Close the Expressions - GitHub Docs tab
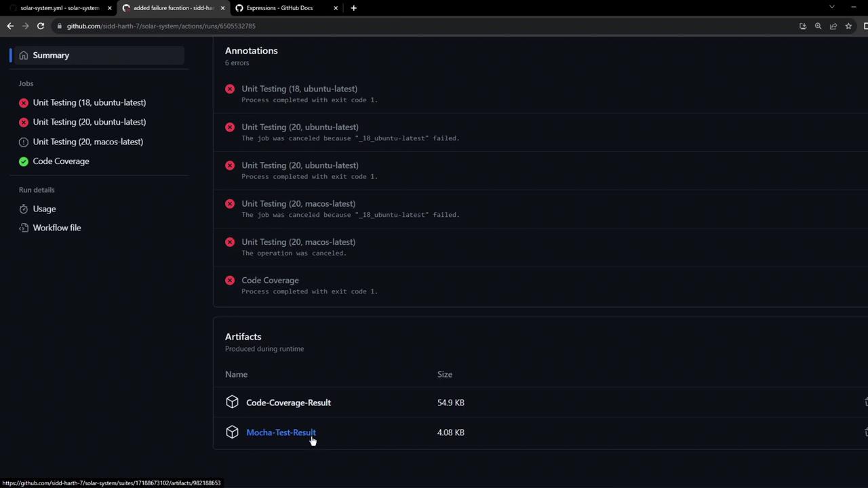 point(336,8)
